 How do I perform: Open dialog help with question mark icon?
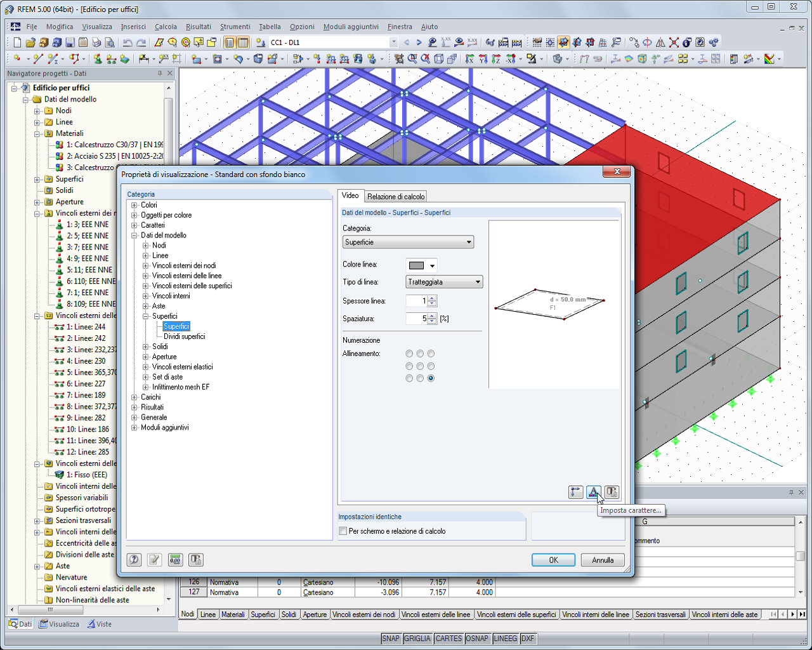coord(134,559)
